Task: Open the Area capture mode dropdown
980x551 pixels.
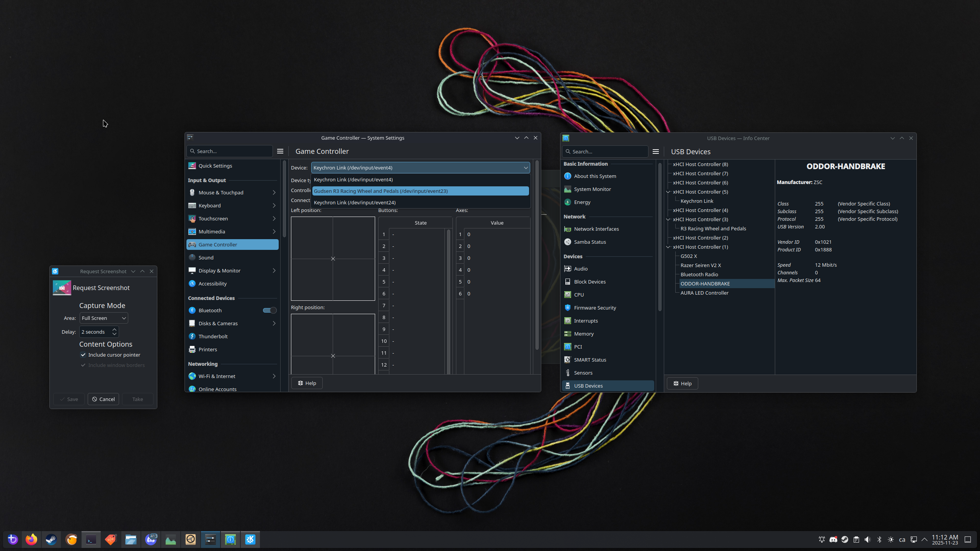Action: [x=103, y=318]
